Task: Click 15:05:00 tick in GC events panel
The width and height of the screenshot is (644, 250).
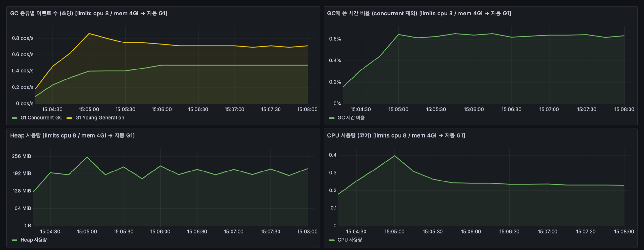Action: [89, 109]
